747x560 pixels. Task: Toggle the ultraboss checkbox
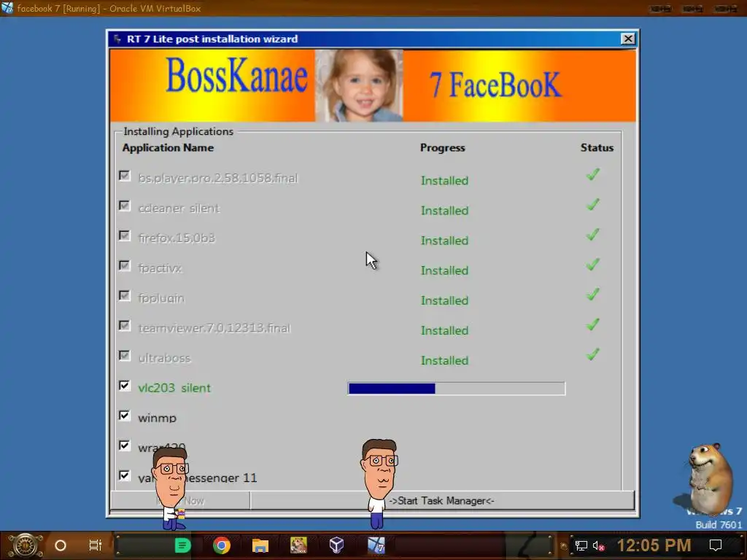coord(124,356)
